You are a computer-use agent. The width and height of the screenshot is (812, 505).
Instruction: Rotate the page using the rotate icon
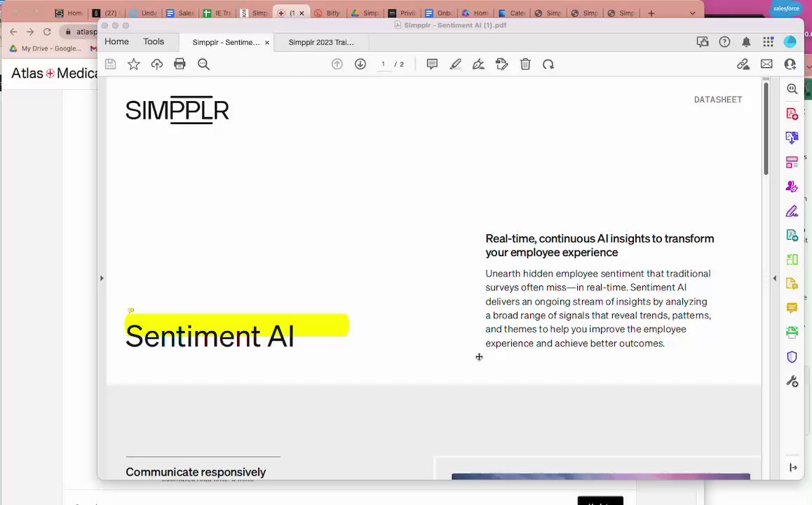pos(548,65)
